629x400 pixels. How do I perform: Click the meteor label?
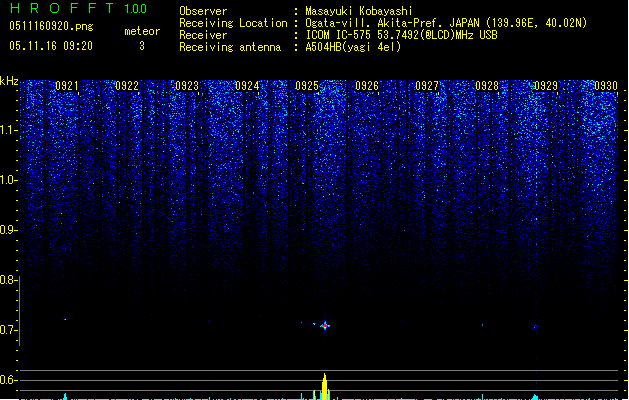pos(142,31)
